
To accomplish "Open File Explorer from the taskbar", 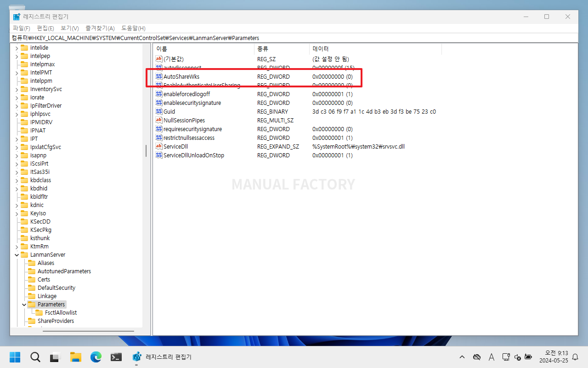I will point(76,356).
